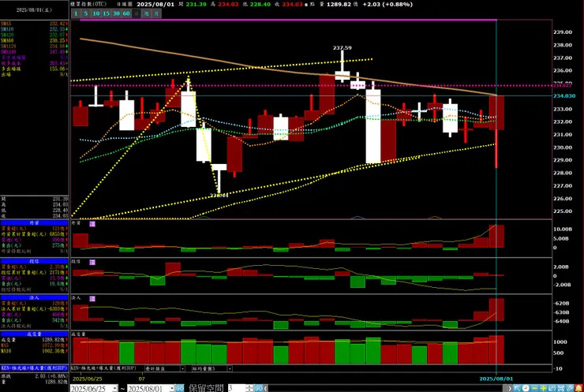Switch to the 5-minute chart interval

[86, 13]
